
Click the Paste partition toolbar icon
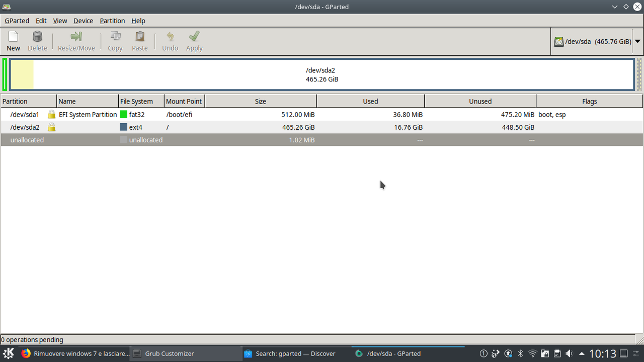tap(140, 37)
